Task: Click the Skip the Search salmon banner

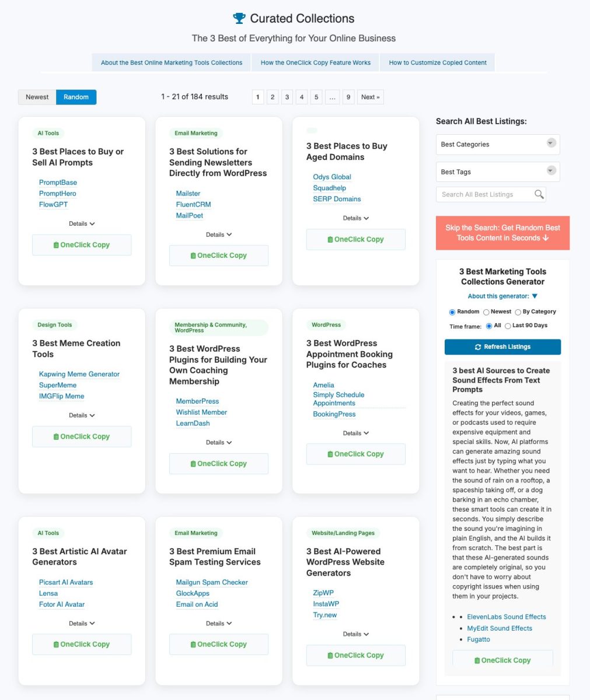Action: pos(502,233)
